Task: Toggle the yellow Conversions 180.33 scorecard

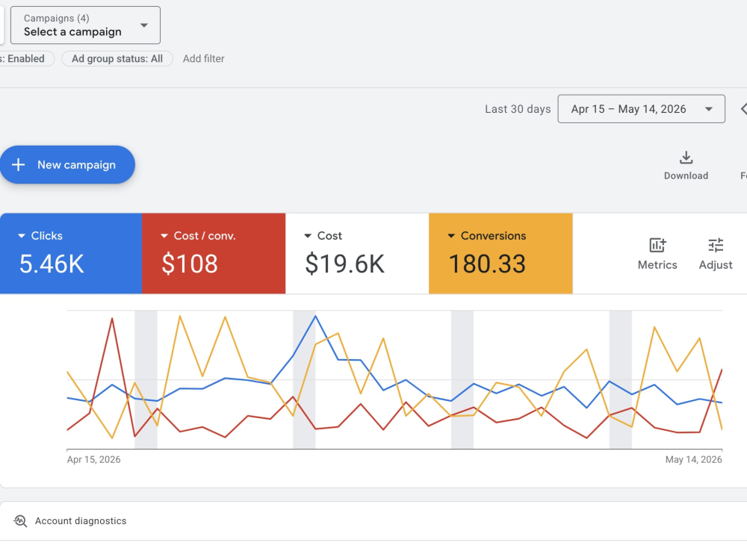Action: pos(500,253)
